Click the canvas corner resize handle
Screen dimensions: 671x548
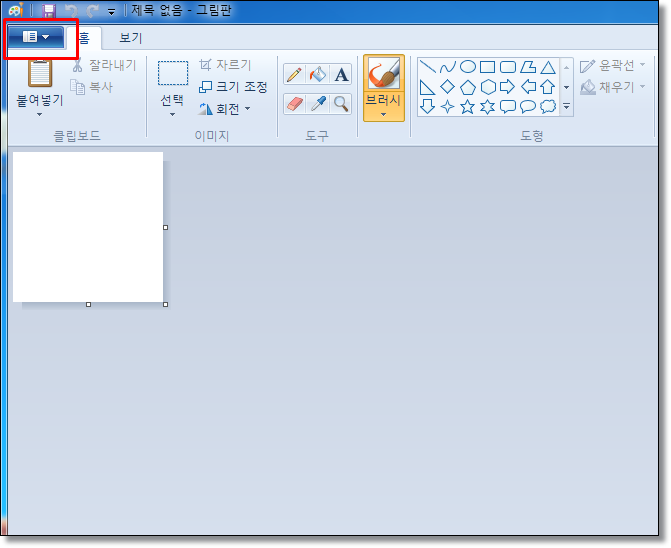coord(166,305)
